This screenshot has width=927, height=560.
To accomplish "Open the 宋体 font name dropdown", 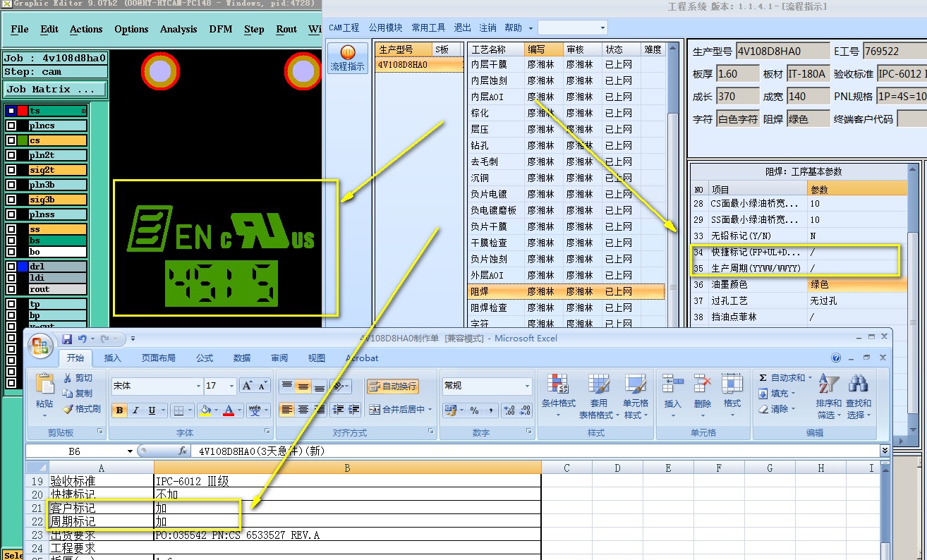I will pyautogui.click(x=198, y=386).
